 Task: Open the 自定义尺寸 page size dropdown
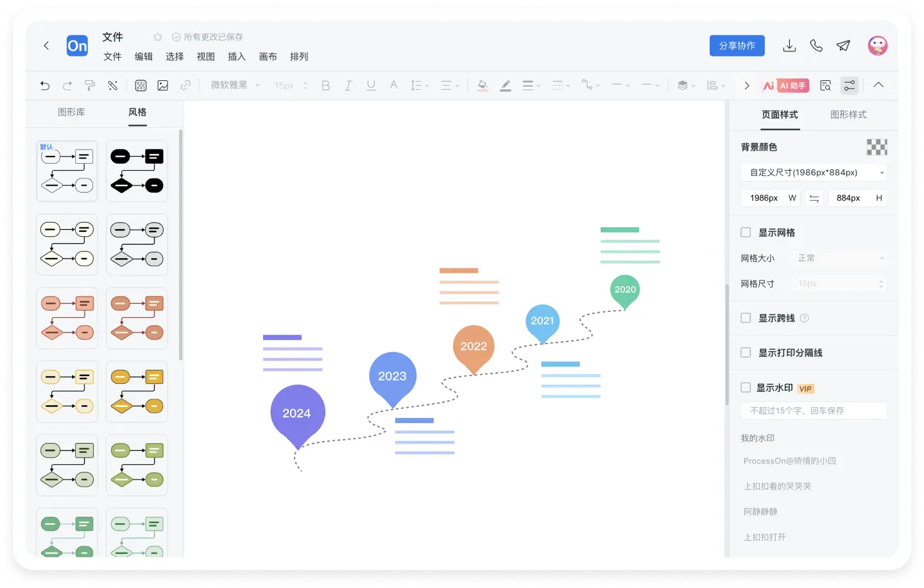coord(814,173)
